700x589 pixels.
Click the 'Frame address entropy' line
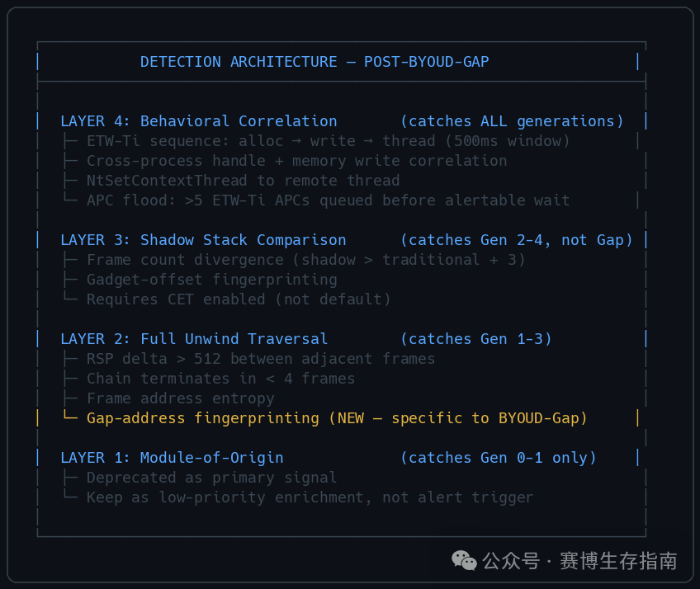click(x=181, y=398)
